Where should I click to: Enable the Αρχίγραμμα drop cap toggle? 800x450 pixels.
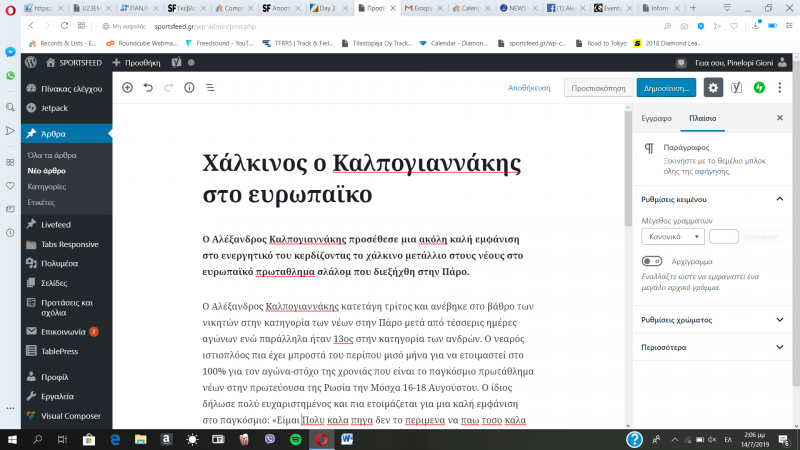(x=654, y=262)
